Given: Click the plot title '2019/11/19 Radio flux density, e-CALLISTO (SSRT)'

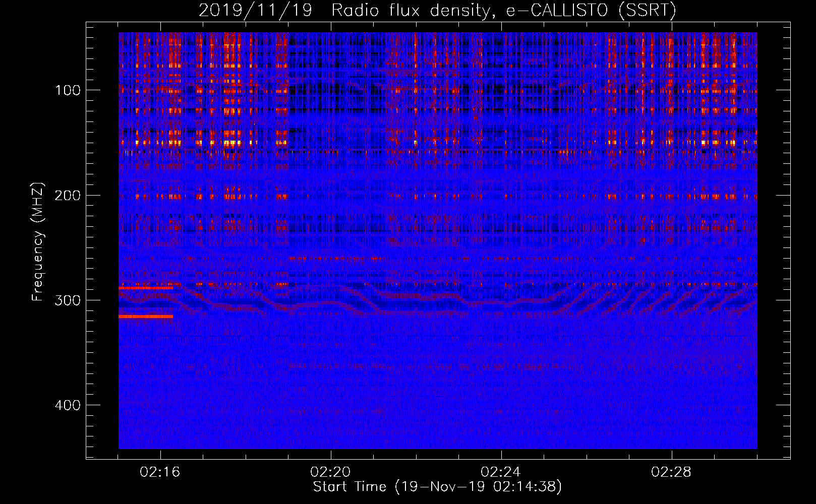Looking at the screenshot, I should click(x=437, y=10).
